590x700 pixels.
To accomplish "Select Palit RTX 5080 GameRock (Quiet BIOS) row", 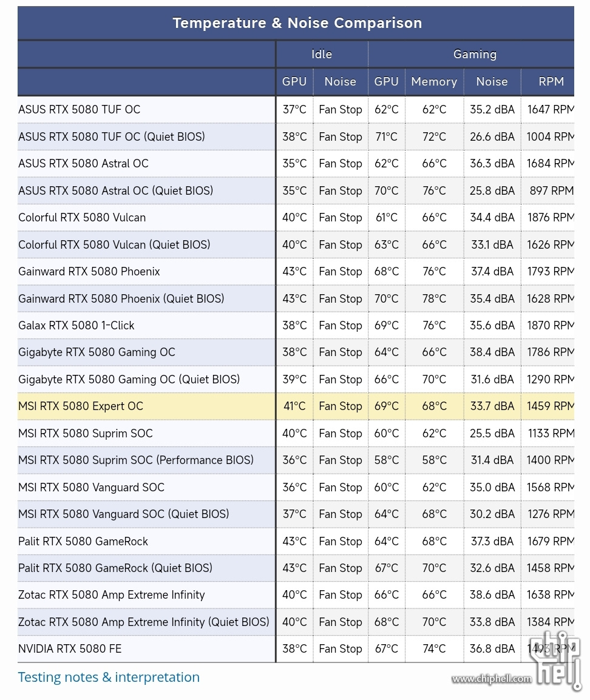I will [296, 568].
